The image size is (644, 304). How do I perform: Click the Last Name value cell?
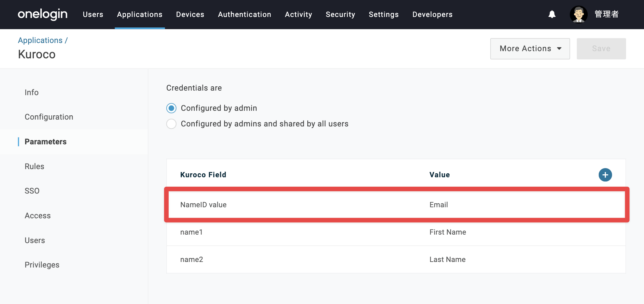pyautogui.click(x=447, y=259)
